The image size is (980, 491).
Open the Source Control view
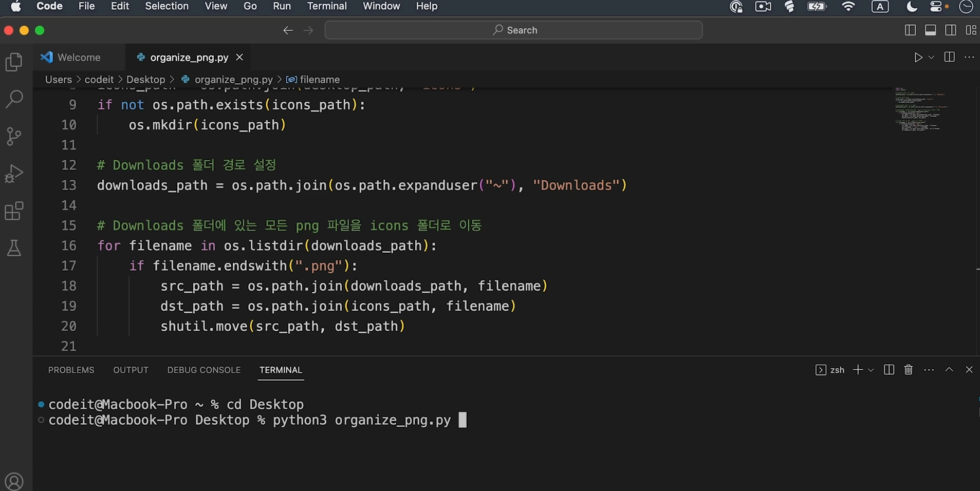(x=14, y=136)
